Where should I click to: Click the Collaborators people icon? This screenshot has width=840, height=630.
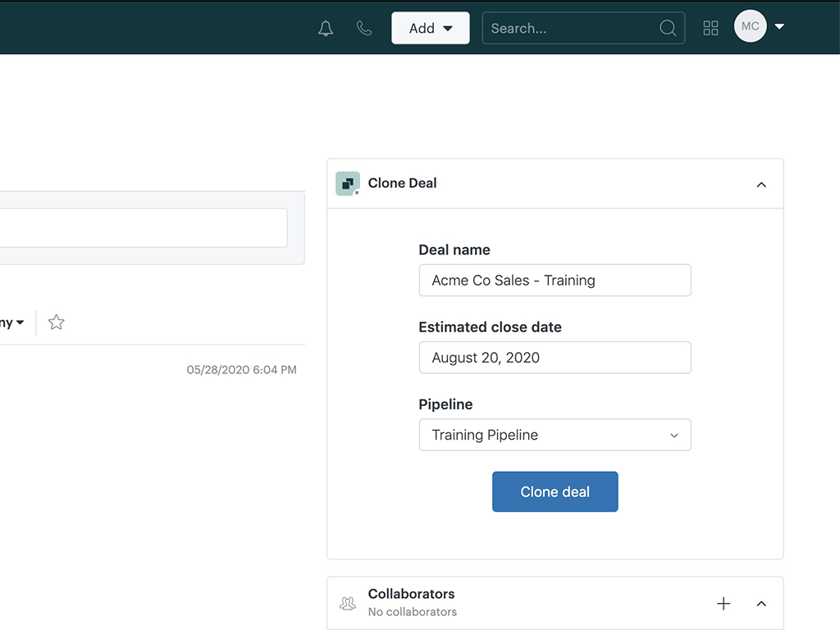[348, 603]
